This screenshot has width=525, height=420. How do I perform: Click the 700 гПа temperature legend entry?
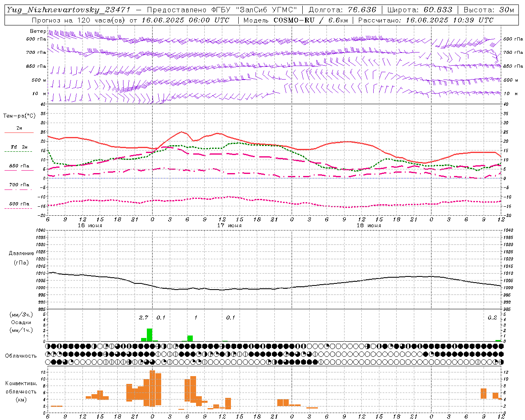pos(19,185)
